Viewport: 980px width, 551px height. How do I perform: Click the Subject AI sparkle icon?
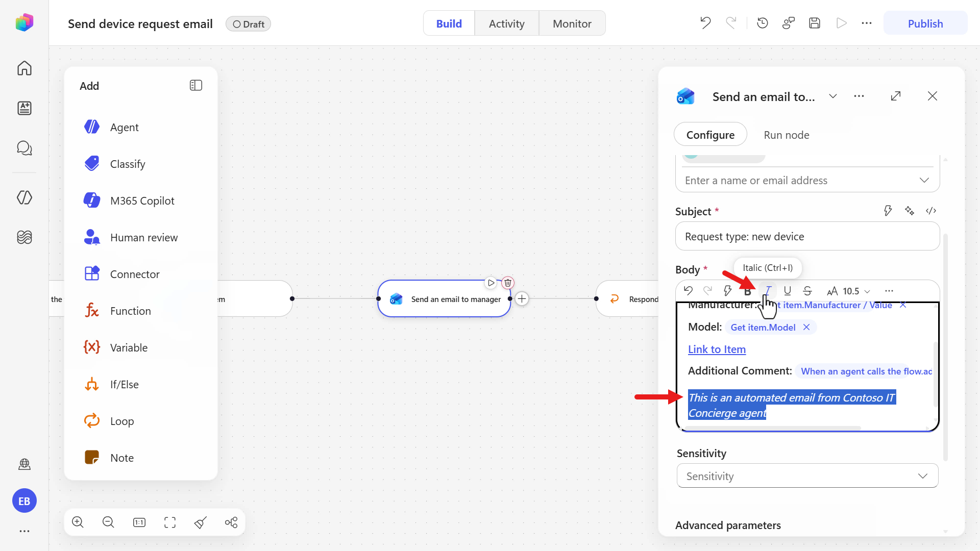[910, 211]
